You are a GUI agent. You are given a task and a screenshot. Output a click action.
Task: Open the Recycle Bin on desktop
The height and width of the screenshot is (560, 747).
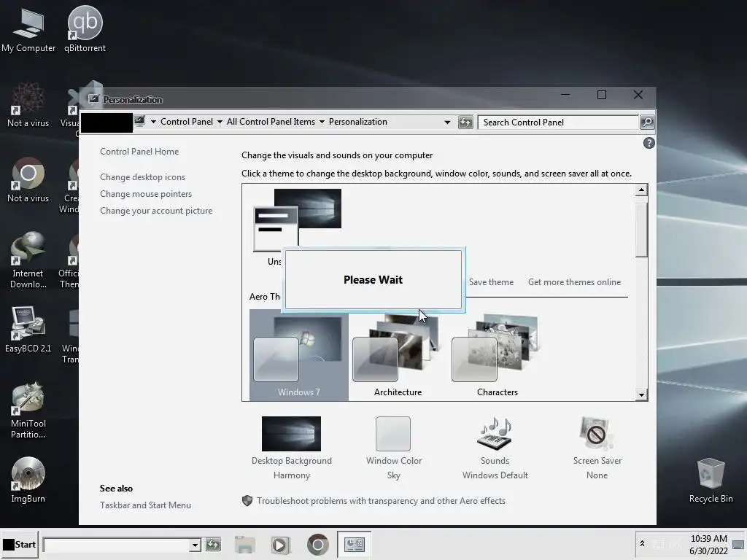[x=711, y=480]
